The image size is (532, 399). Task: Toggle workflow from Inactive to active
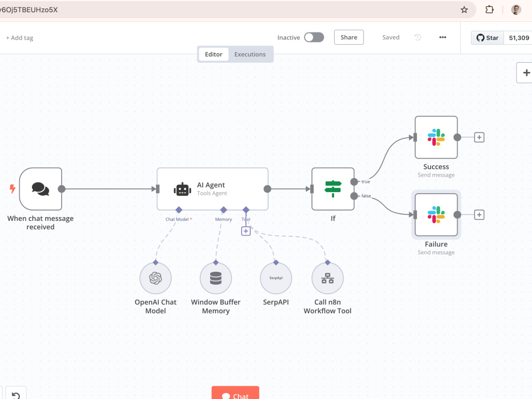click(x=314, y=37)
